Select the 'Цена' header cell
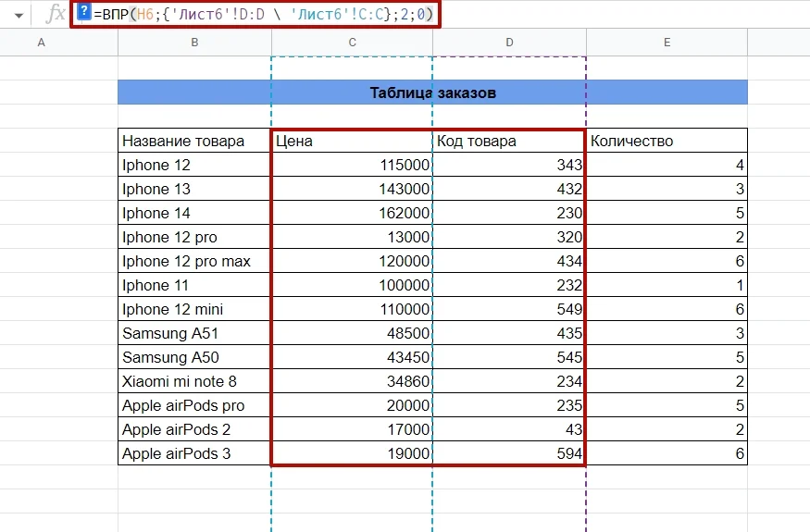Viewport: 810px width, 532px height. 352,141
